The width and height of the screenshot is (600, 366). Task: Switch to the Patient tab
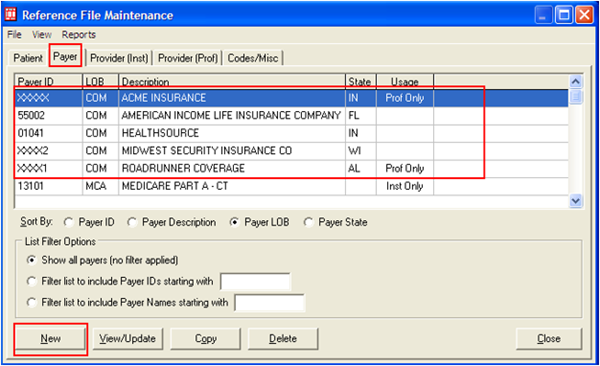[x=28, y=58]
